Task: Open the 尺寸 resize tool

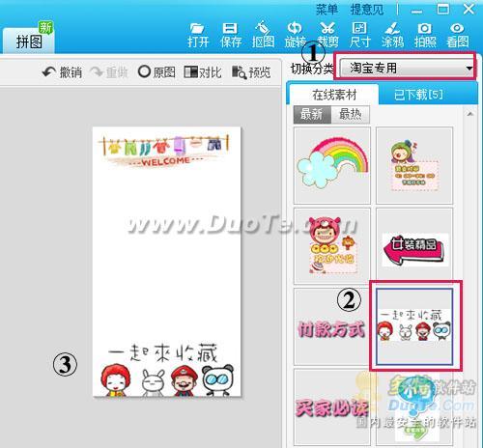Action: [359, 35]
